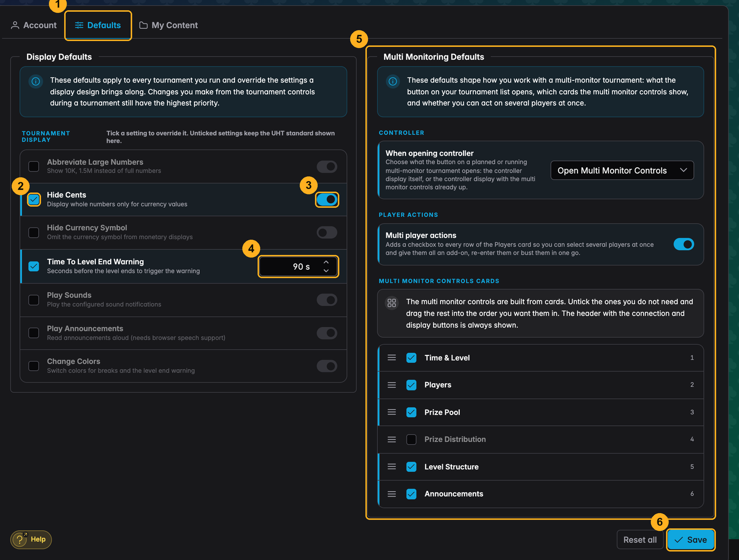Click the info icon in Display Defaults
Screen dimensions: 739x560
point(36,82)
